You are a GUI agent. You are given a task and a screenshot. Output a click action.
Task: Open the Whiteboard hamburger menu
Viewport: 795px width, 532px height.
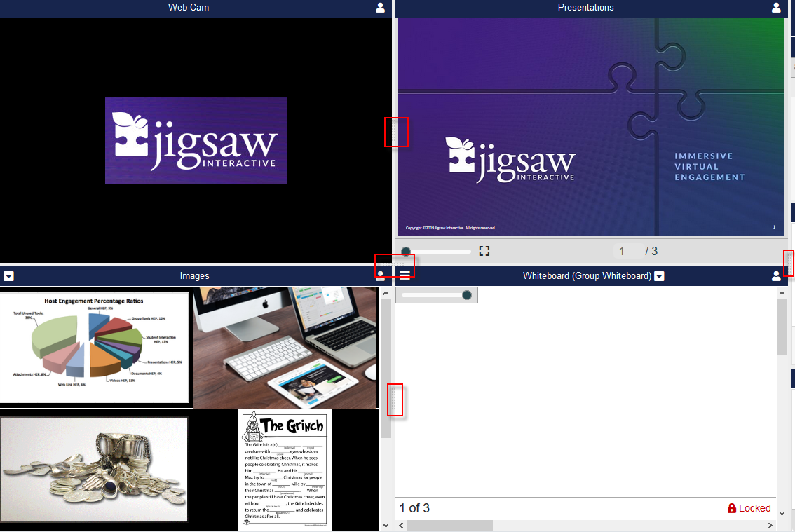[x=405, y=275]
